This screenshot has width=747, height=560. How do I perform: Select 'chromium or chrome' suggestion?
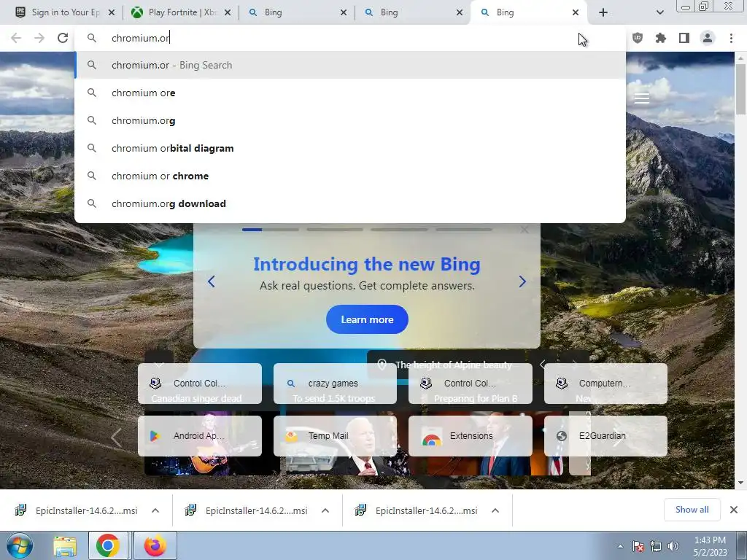350,176
